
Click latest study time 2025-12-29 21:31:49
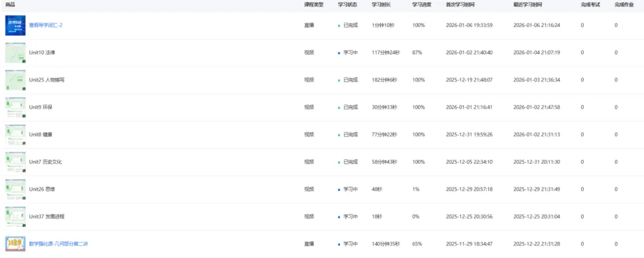pos(537,189)
